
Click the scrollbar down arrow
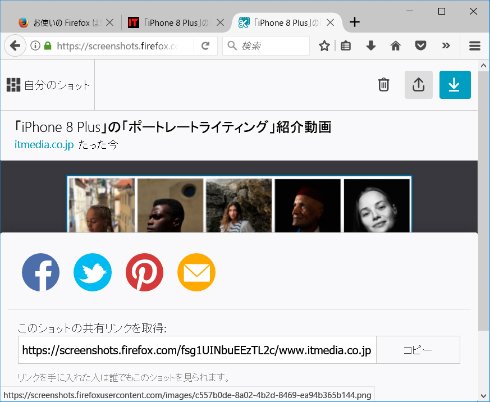[483, 396]
